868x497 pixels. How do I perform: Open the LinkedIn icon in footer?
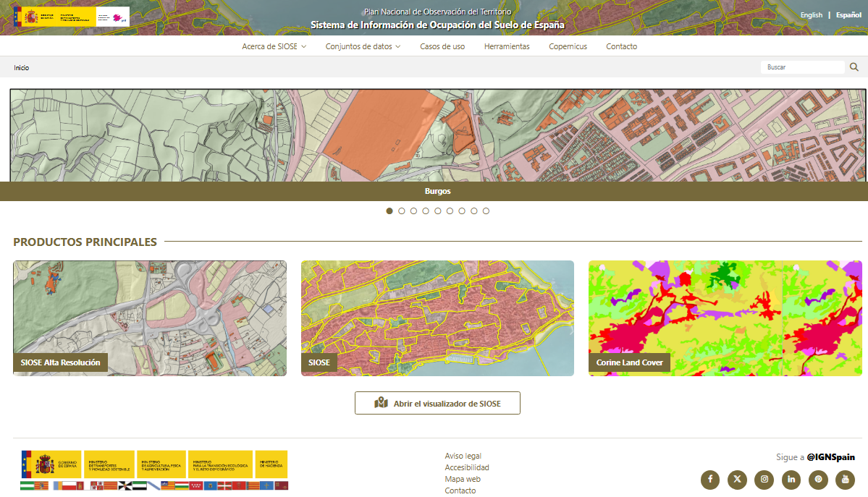(791, 479)
